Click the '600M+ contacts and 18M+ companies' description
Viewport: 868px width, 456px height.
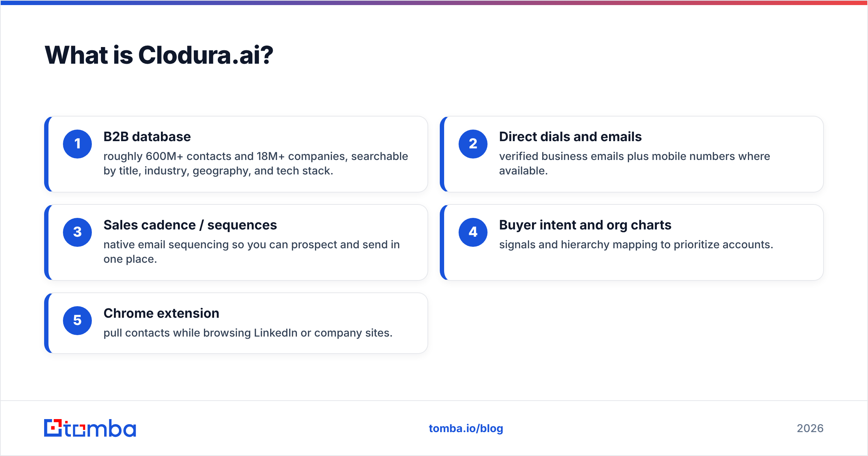[x=256, y=164]
